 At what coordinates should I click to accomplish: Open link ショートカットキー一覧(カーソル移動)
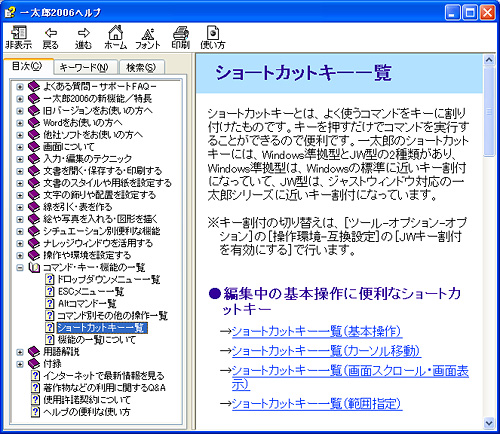click(x=326, y=351)
